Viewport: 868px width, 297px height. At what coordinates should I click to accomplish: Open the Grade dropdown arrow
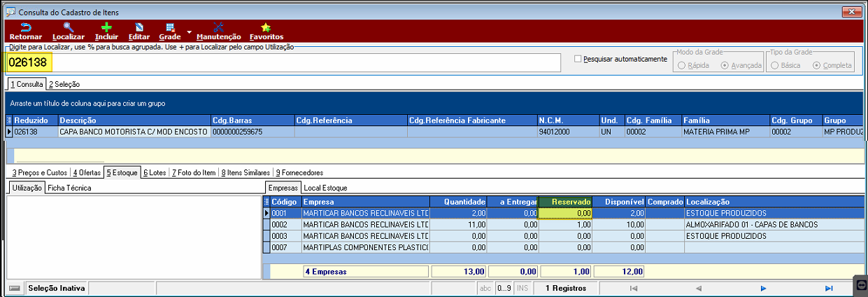click(189, 32)
